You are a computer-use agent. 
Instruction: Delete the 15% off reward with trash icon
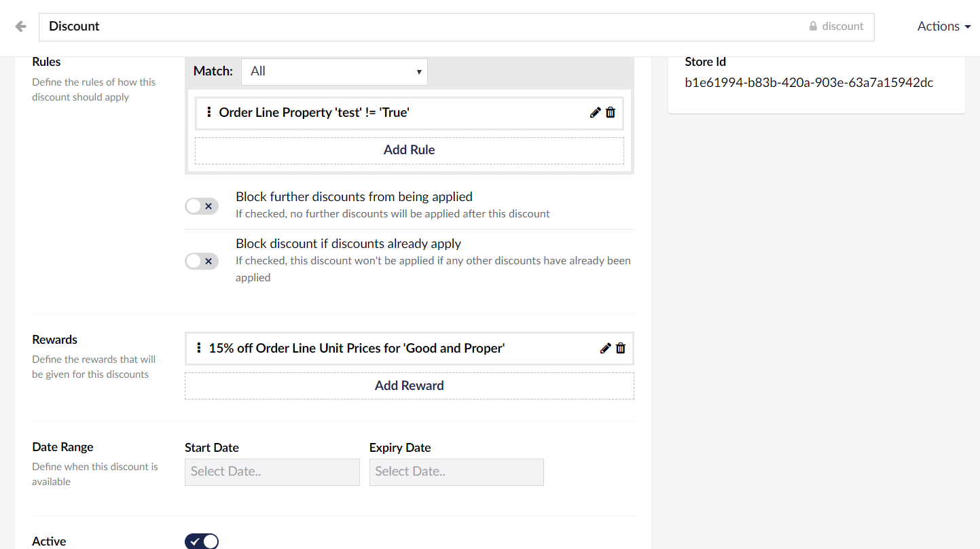click(x=620, y=348)
